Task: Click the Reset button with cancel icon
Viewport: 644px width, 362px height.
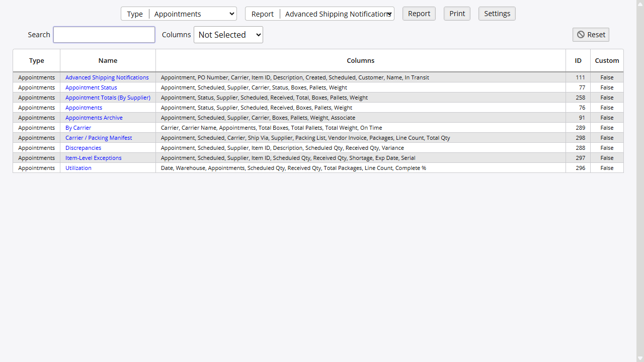Action: (x=591, y=35)
